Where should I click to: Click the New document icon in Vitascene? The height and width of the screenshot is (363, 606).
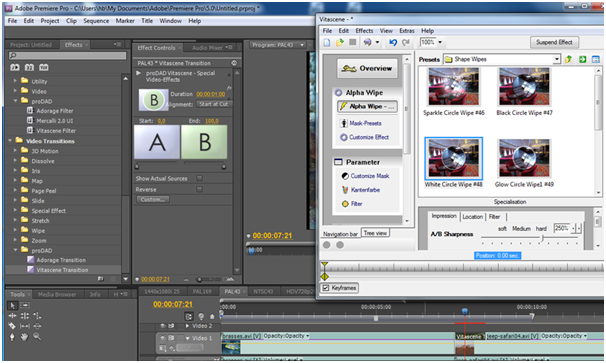point(327,42)
